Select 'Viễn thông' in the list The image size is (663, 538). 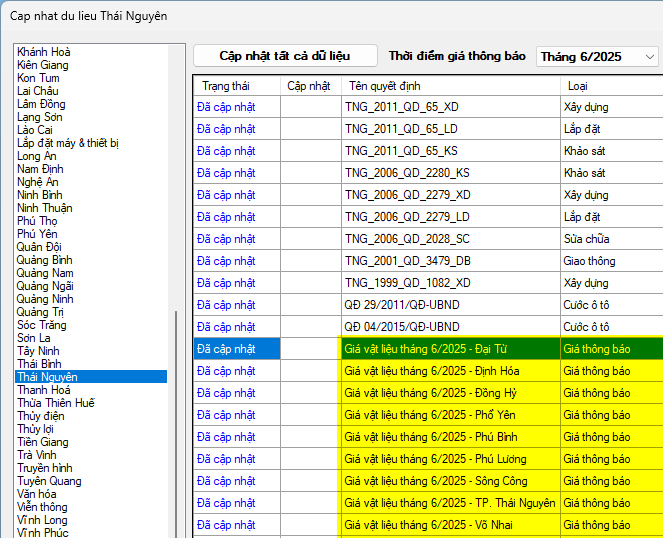pos(42,507)
